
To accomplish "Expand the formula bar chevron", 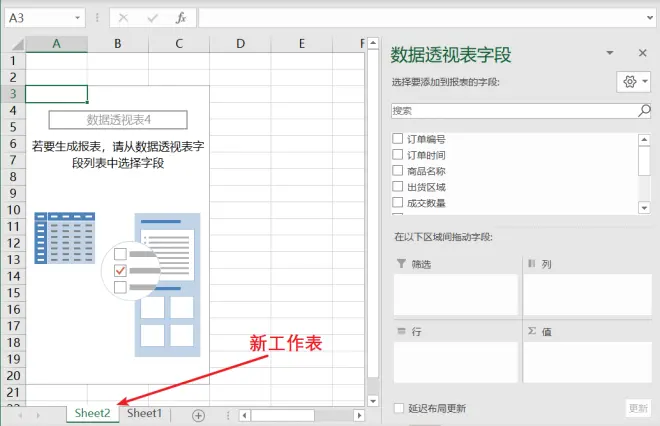I will click(x=650, y=18).
